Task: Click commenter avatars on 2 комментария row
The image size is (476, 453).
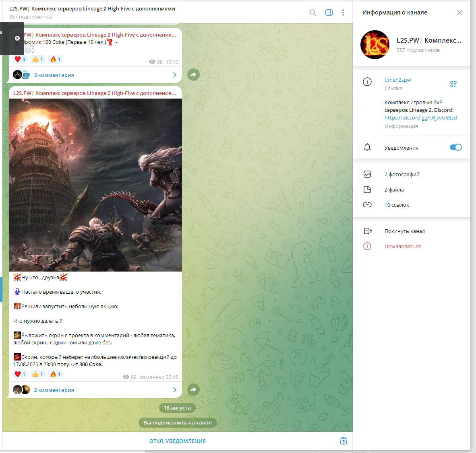Action: pyautogui.click(x=21, y=389)
